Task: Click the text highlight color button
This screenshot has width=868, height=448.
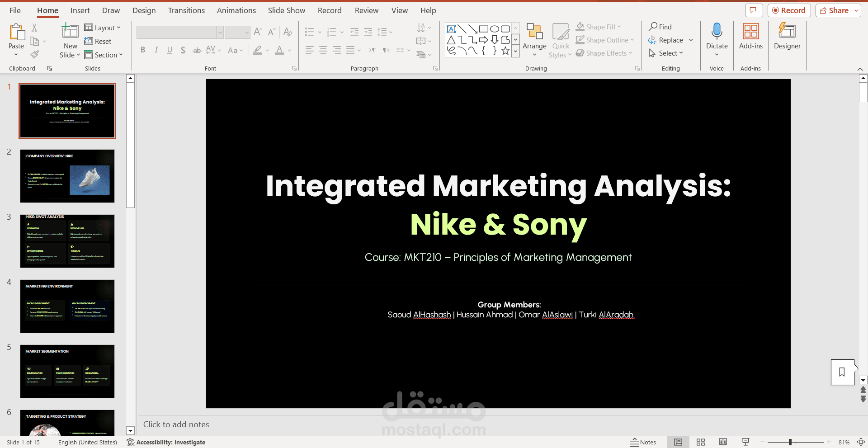Action: (x=257, y=50)
